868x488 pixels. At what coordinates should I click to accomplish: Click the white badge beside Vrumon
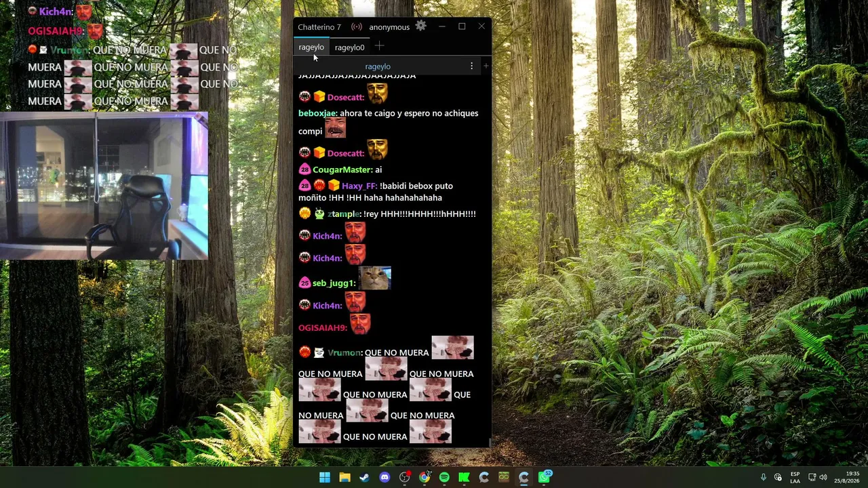pyautogui.click(x=319, y=352)
